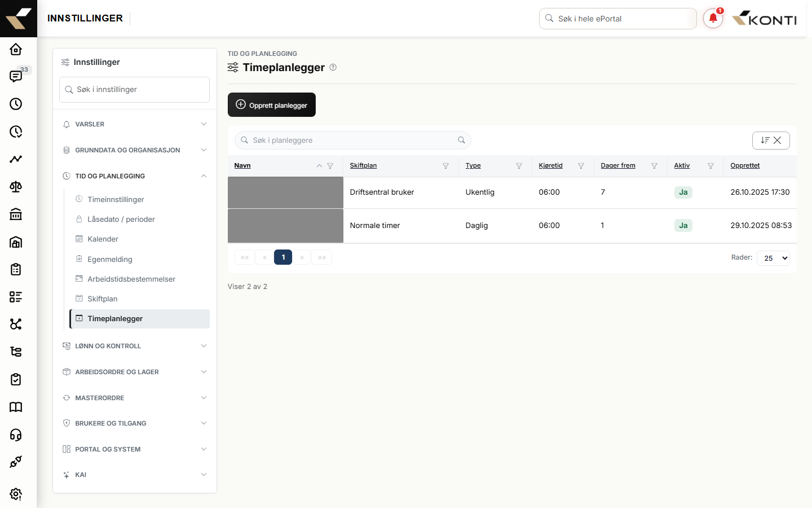Expand the LØNN OG KONTROLL section

135,346
